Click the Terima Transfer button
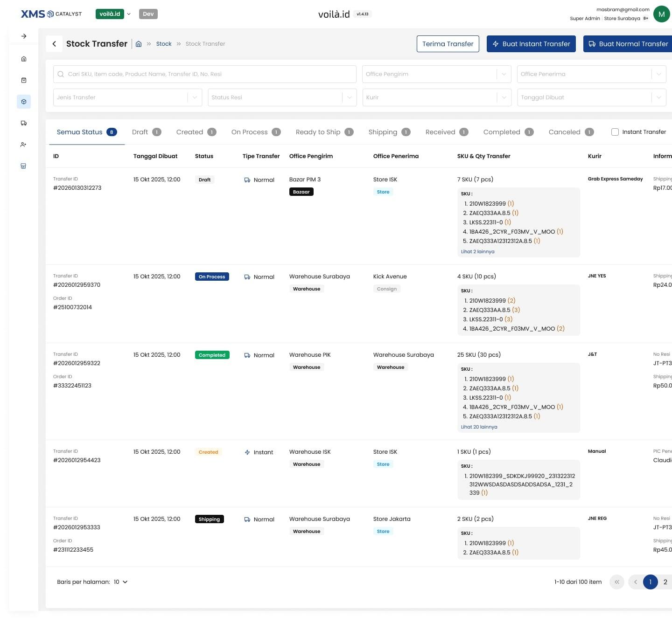 coord(448,44)
